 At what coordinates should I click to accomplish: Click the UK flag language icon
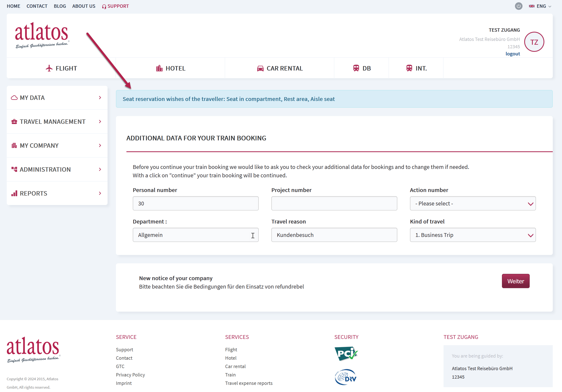pos(531,6)
